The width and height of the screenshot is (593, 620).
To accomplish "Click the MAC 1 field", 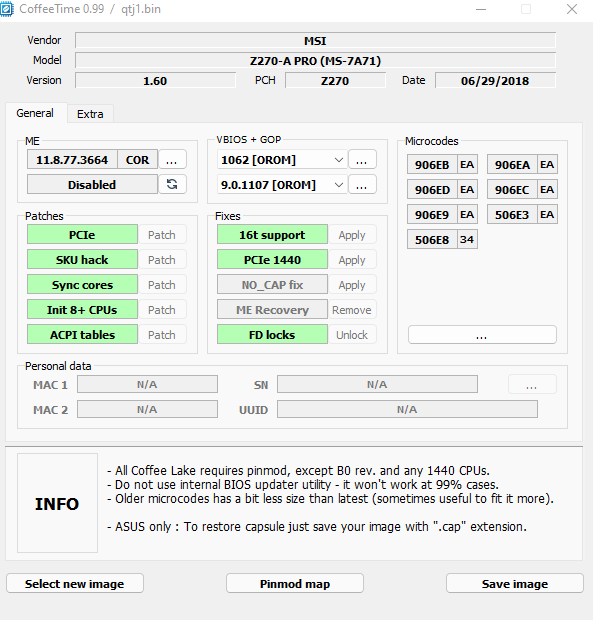I will click(x=147, y=384).
